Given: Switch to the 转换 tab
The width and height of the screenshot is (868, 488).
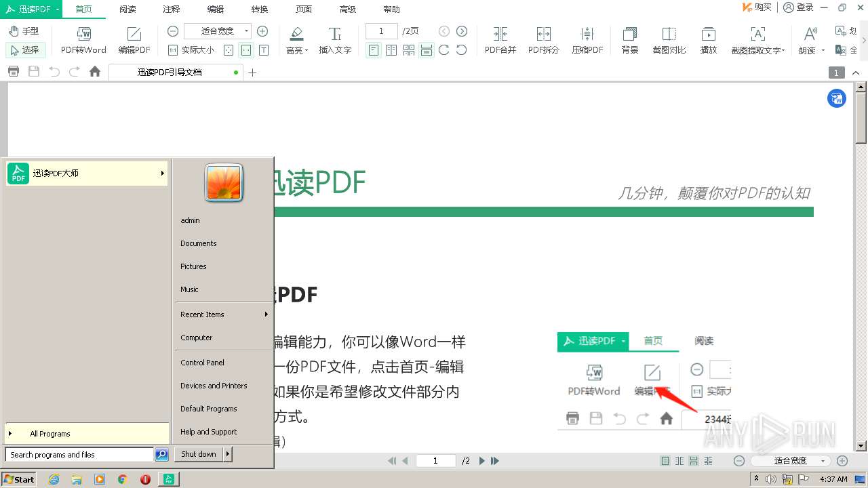Looking at the screenshot, I should [x=260, y=9].
